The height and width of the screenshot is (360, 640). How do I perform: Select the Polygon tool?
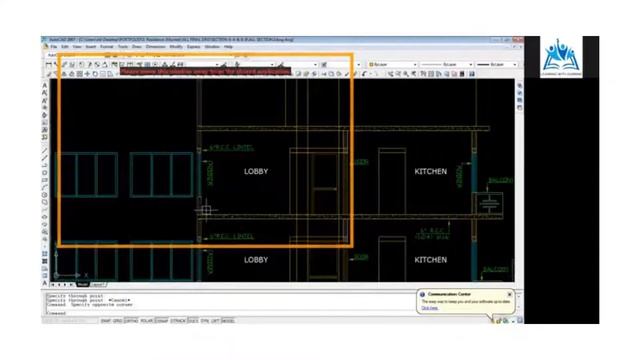(44, 173)
